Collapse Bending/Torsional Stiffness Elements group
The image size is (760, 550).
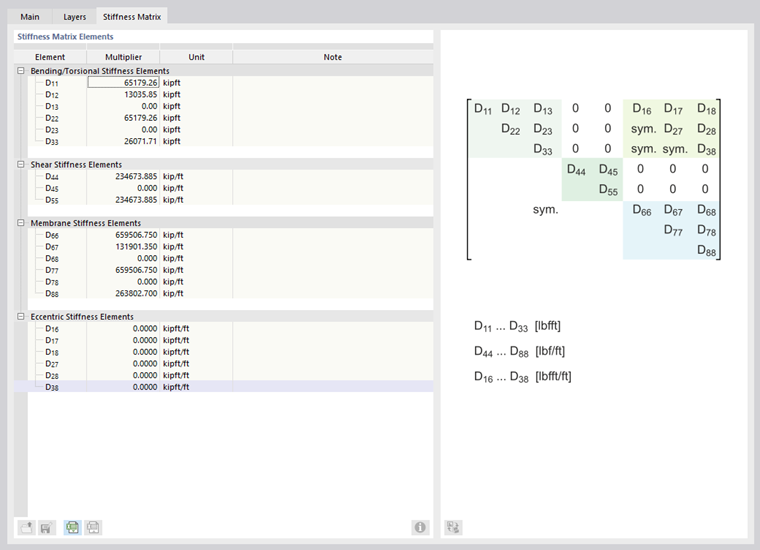point(21,71)
